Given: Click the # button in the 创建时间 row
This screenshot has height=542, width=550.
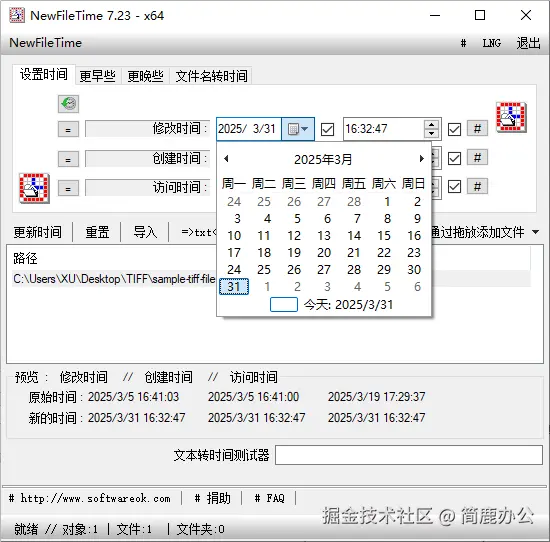Looking at the screenshot, I should pyautogui.click(x=477, y=158).
